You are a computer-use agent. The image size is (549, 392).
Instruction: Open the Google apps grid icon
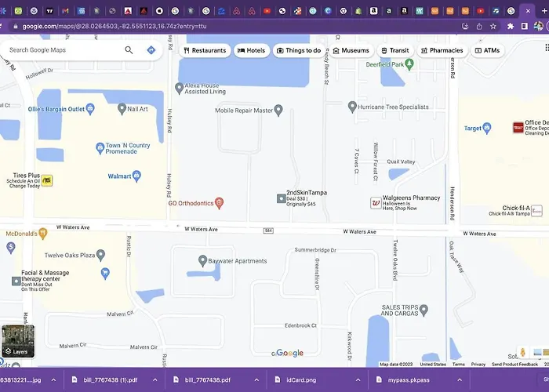pos(547,47)
